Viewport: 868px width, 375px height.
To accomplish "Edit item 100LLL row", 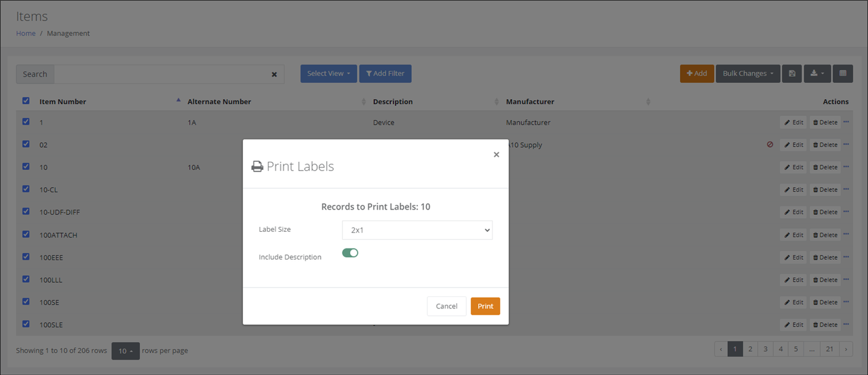I will (x=794, y=280).
